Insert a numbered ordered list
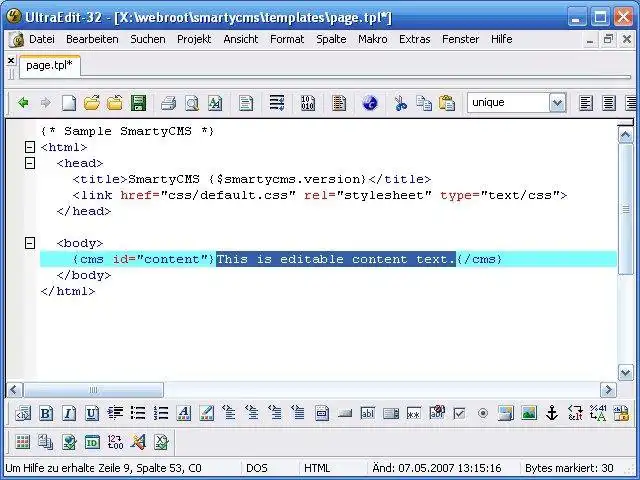This screenshot has height=480, width=640. point(161,413)
